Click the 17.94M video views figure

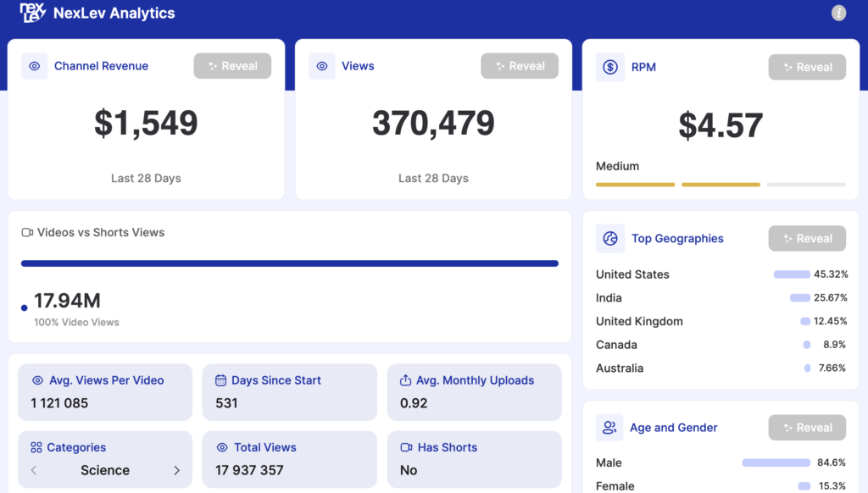[67, 301]
